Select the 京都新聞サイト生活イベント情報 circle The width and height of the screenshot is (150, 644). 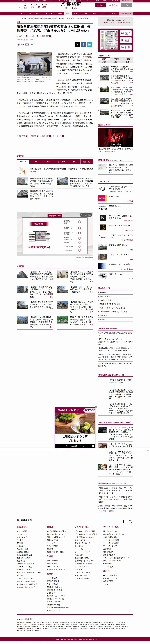[79, 222]
